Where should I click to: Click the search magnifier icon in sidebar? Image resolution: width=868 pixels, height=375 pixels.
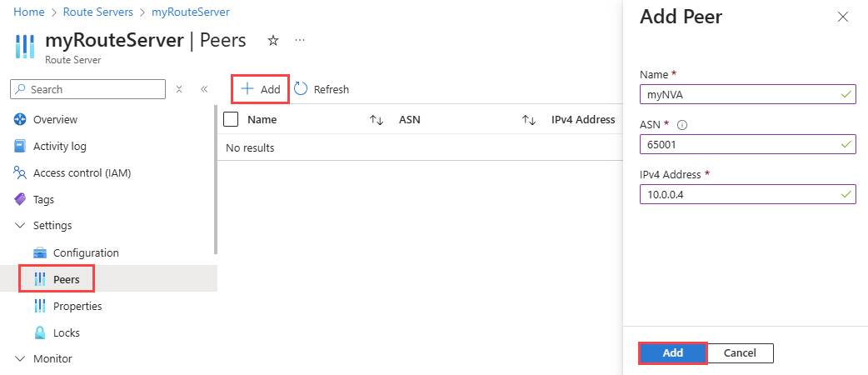pos(21,89)
